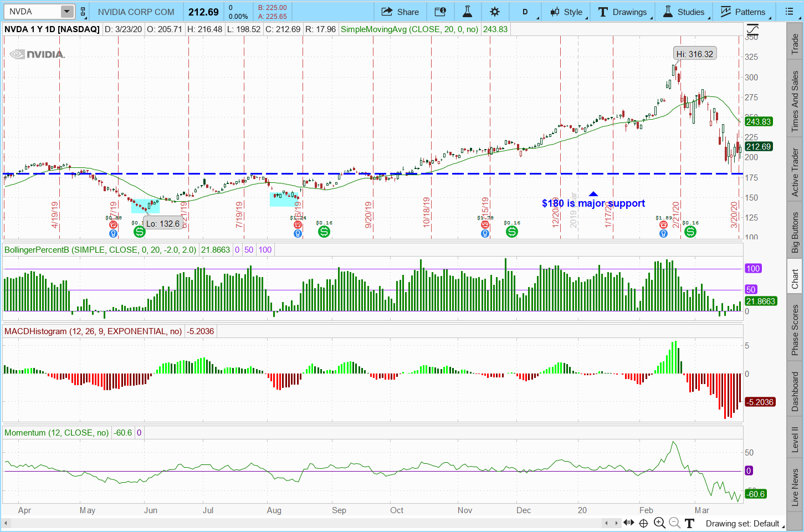The width and height of the screenshot is (804, 532).
Task: Click the zoom-in magnifier icon
Action: (x=659, y=523)
